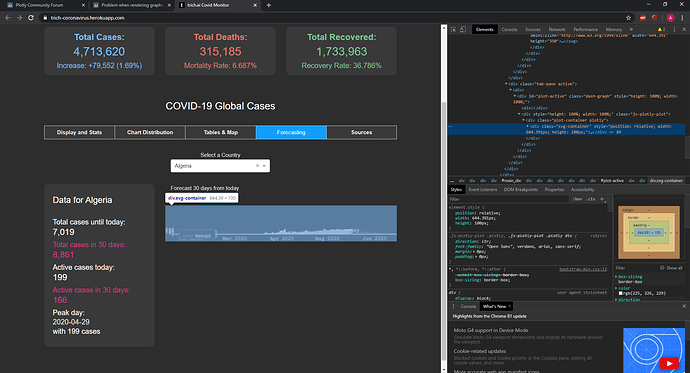Expand the color computed property
Image resolution: width=690 pixels, height=373 pixels.
[x=616, y=288]
